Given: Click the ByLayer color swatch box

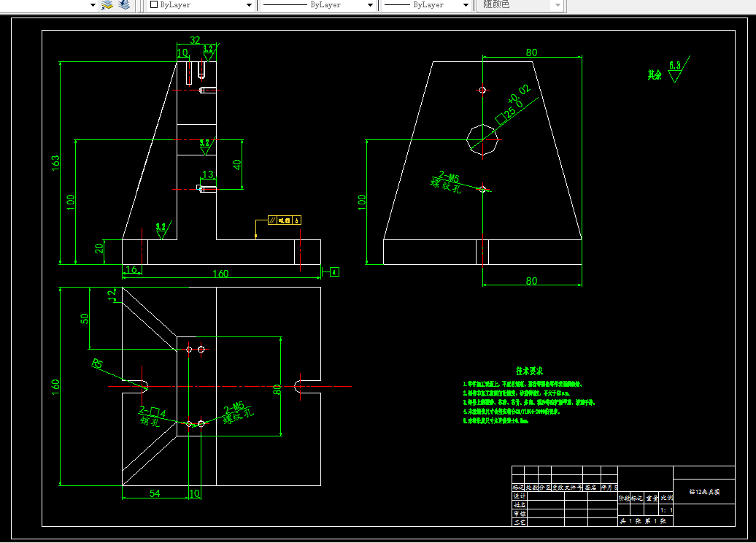Looking at the screenshot, I should pyautogui.click(x=154, y=4).
